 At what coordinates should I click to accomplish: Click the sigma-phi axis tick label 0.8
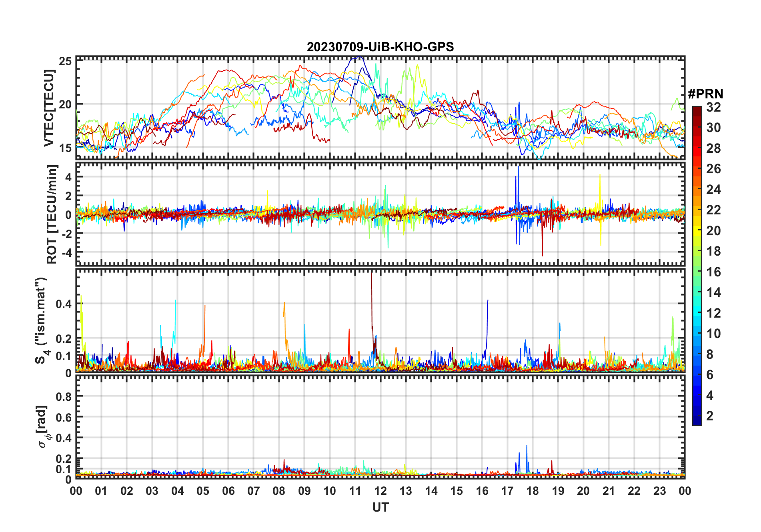click(x=64, y=396)
